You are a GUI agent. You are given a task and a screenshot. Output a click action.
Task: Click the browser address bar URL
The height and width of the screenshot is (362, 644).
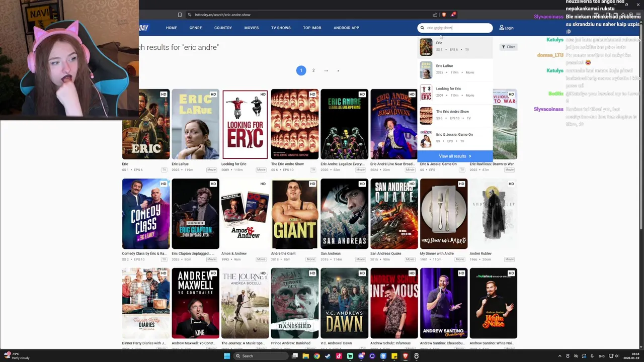[x=222, y=15]
